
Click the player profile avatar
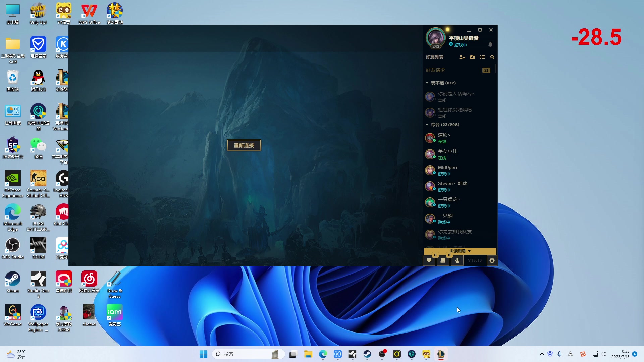click(x=435, y=38)
